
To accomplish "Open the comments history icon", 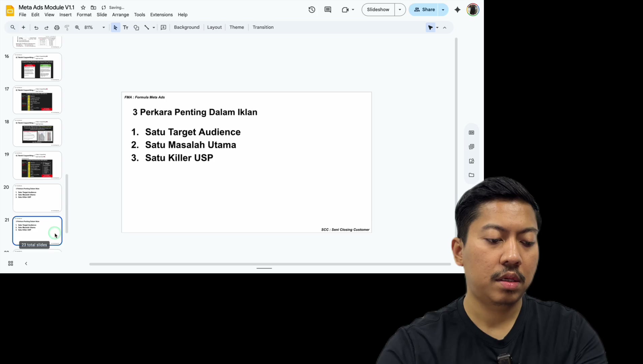I will point(328,10).
